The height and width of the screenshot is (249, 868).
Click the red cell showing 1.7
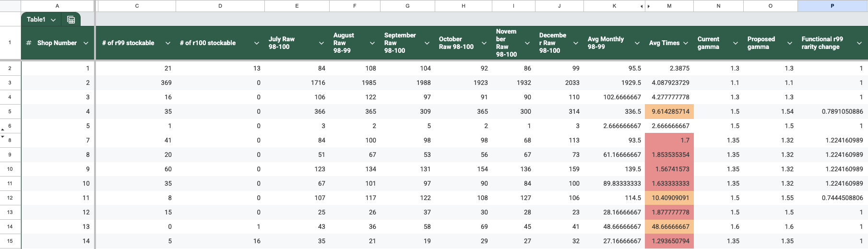tap(669, 140)
